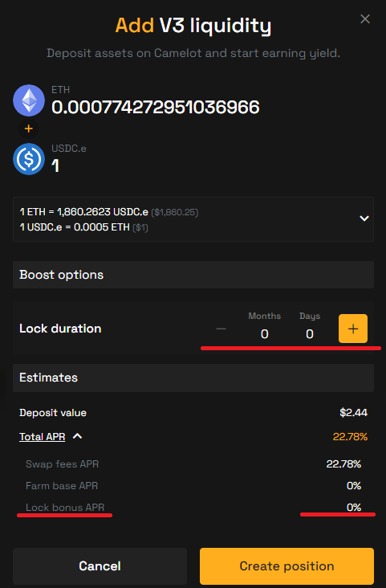
Task: Click the ETH amount value
Action: point(155,108)
